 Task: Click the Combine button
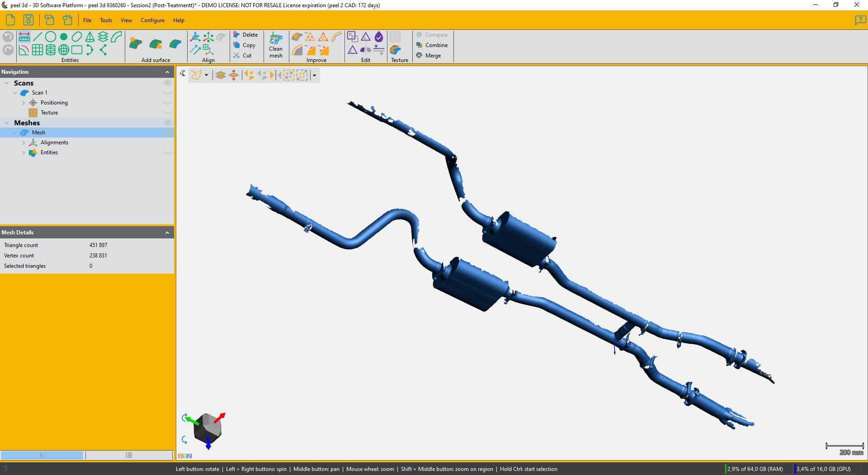coord(432,45)
